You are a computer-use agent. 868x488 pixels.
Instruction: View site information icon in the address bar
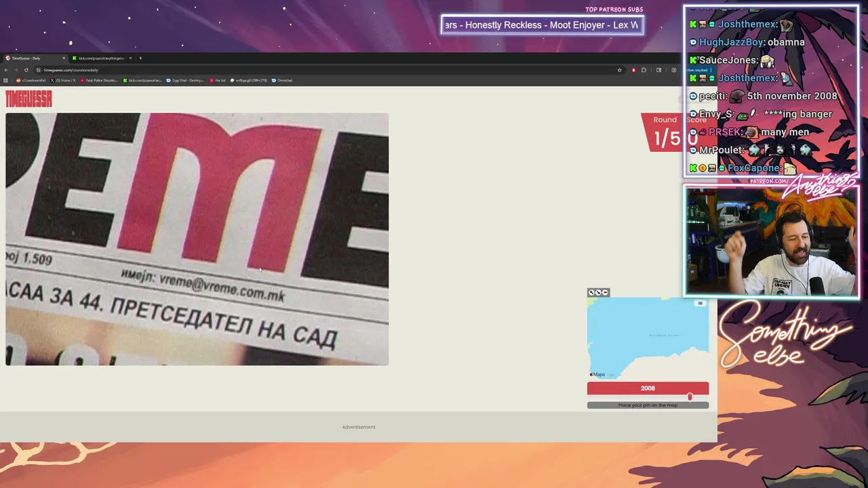(39, 70)
